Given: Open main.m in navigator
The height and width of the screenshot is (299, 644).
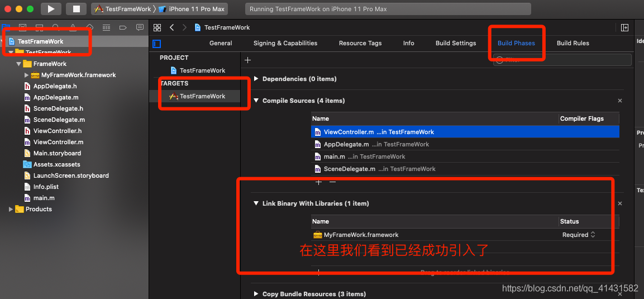Looking at the screenshot, I should 44,198.
